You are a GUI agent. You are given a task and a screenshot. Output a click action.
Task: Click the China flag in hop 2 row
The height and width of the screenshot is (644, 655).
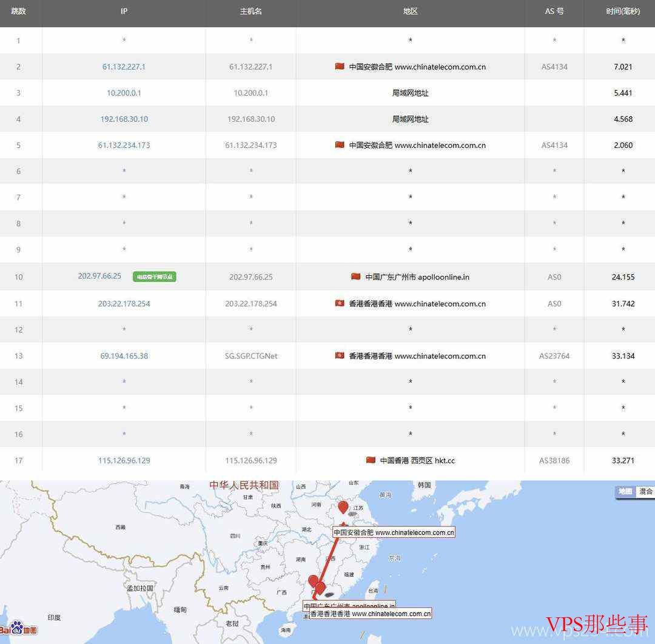point(340,67)
